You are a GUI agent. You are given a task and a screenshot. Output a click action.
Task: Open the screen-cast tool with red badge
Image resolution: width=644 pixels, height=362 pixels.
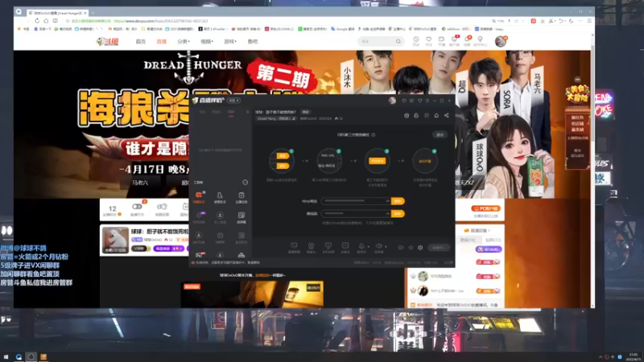199,255
